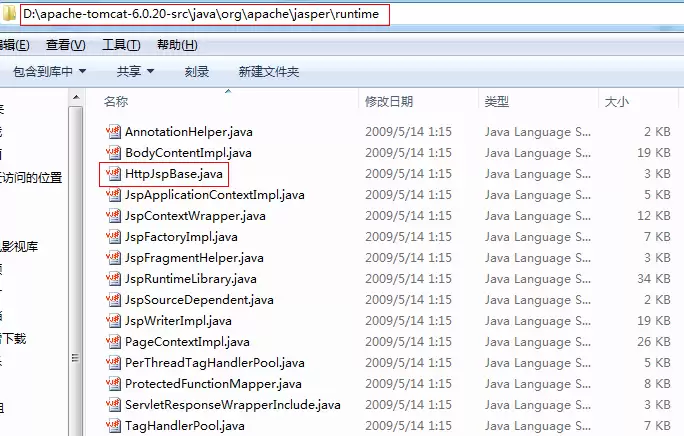Click the modified date of HttpJspBase.java

[x=408, y=174]
